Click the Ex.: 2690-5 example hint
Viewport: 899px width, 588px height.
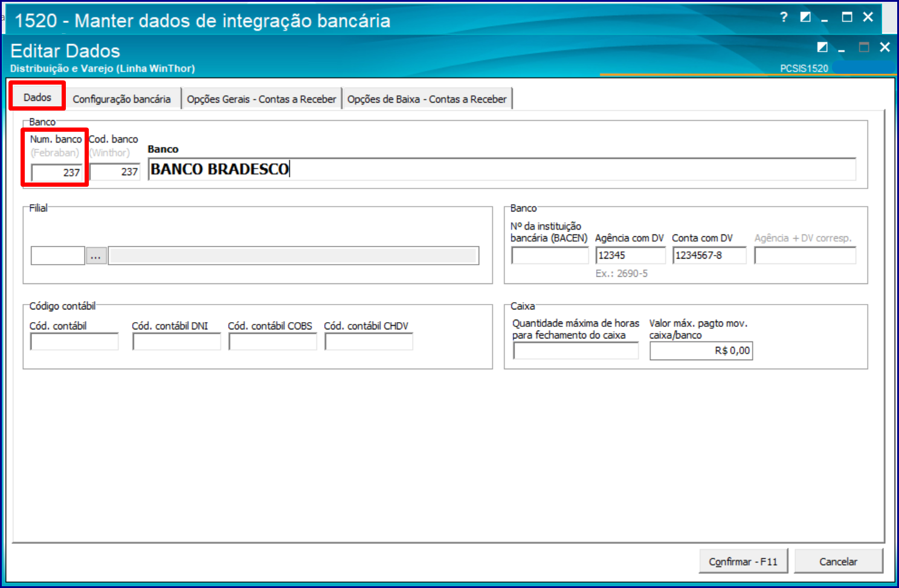point(622,274)
